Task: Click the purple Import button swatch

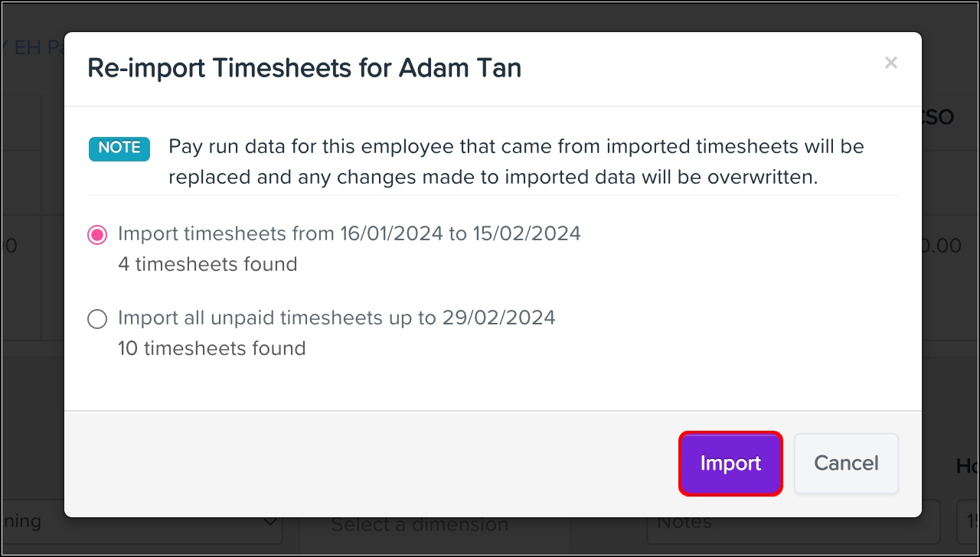Action: [730, 463]
